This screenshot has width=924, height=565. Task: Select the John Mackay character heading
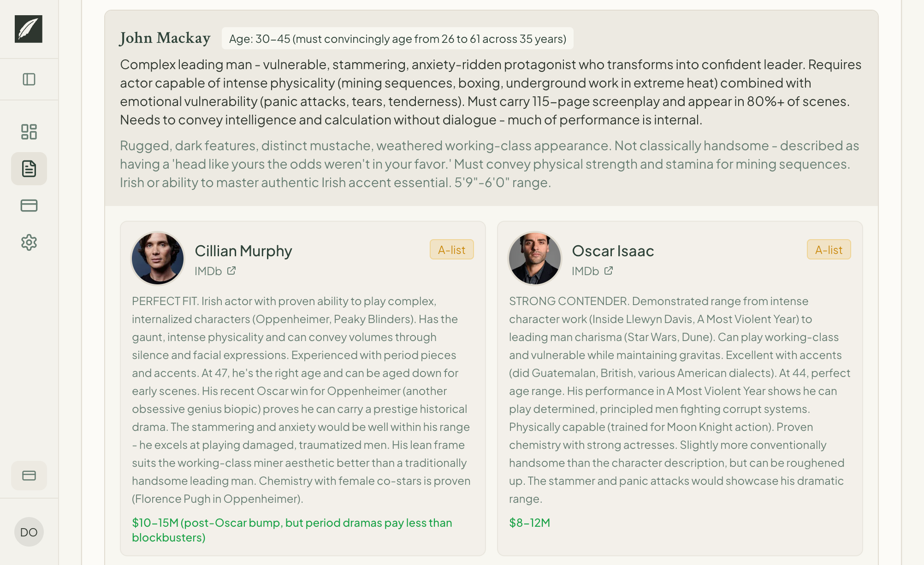click(165, 38)
